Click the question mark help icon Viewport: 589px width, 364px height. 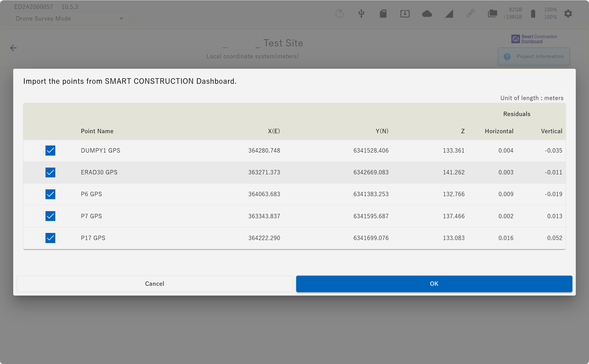(x=507, y=56)
